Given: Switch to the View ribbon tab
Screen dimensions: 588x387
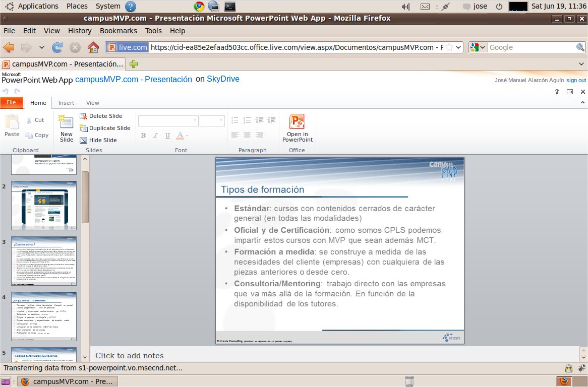Looking at the screenshot, I should (93, 103).
